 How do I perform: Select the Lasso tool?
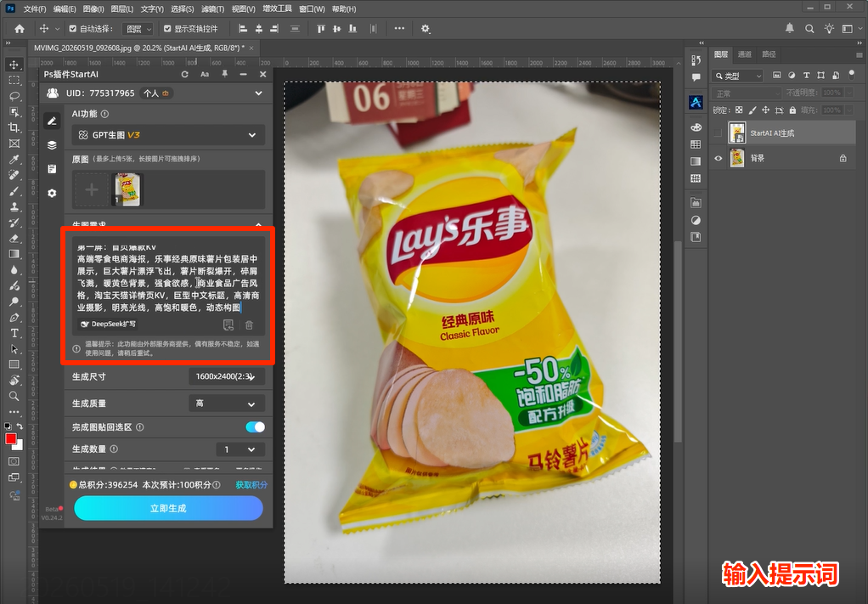click(14, 96)
